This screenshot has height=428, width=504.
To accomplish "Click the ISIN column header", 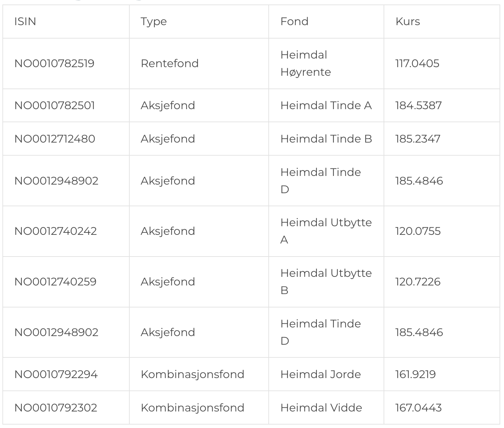I will pos(25,21).
